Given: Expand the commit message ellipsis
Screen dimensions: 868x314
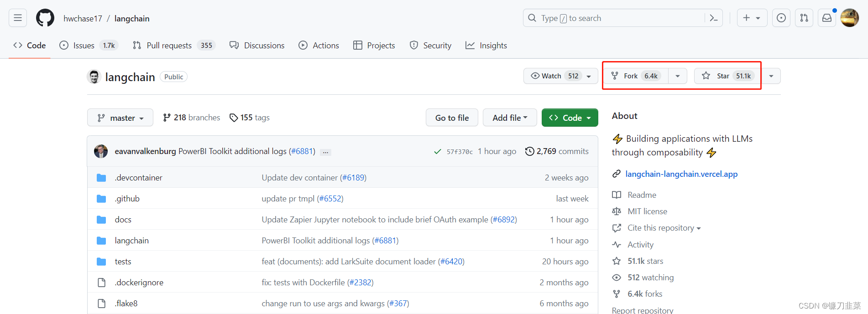Looking at the screenshot, I should pyautogui.click(x=325, y=152).
